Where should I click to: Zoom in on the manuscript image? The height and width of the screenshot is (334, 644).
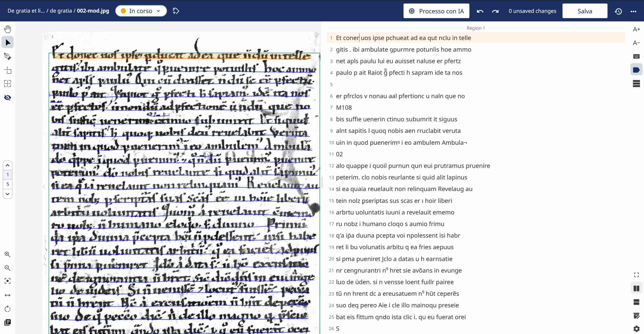pos(8,254)
